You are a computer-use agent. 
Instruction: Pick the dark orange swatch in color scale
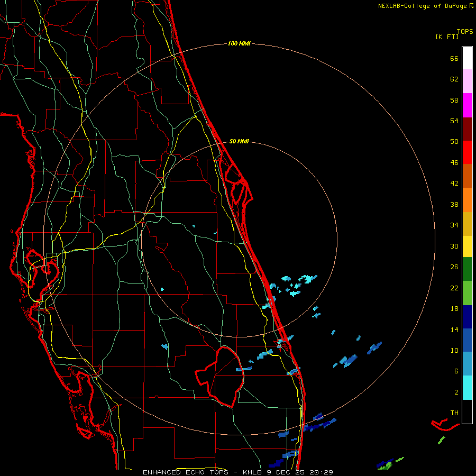(467, 176)
